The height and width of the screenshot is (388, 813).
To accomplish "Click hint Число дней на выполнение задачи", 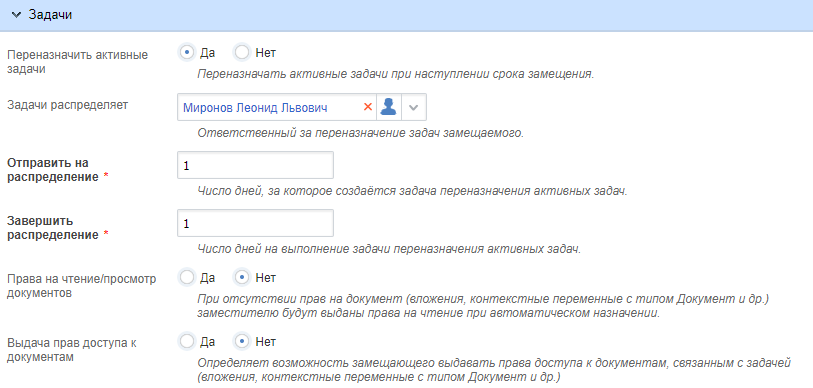I will tap(389, 249).
